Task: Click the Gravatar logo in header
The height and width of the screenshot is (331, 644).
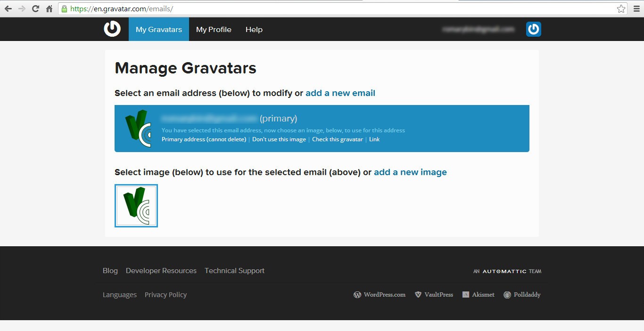Action: point(112,29)
